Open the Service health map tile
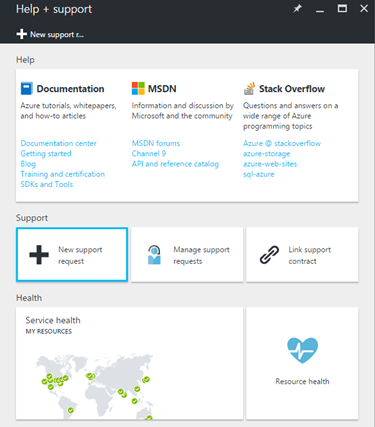375x427 pixels. (129, 363)
